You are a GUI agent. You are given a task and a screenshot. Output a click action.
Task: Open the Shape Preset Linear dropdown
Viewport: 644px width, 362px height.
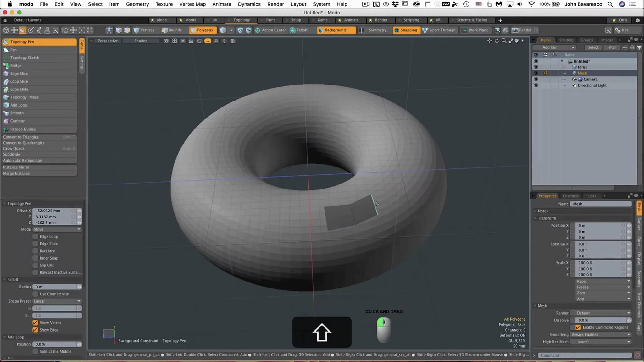point(57,301)
